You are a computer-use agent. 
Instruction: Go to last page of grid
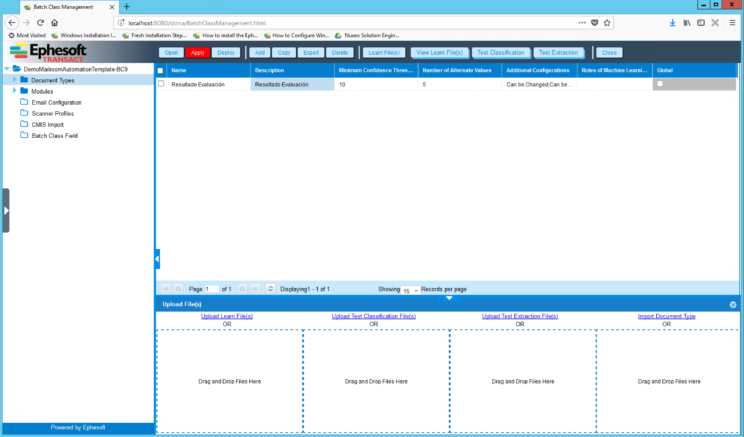255,288
